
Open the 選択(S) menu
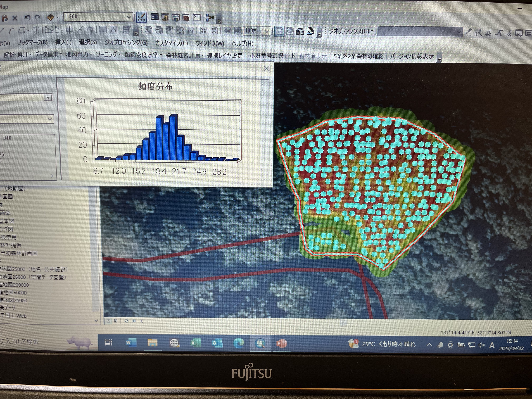tap(88, 42)
